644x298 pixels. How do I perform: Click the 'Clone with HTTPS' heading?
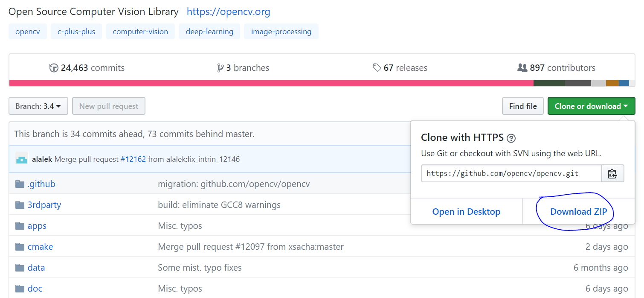click(462, 137)
